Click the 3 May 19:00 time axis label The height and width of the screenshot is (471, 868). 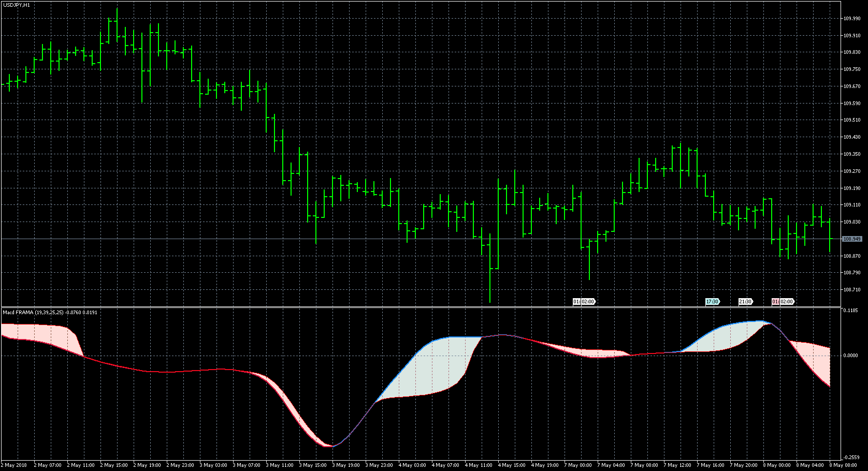(x=346, y=465)
